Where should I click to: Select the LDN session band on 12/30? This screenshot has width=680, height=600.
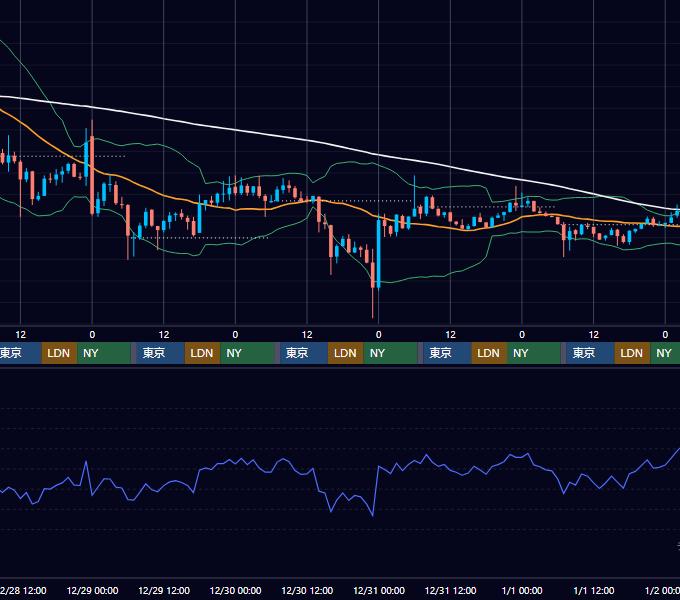(346, 353)
